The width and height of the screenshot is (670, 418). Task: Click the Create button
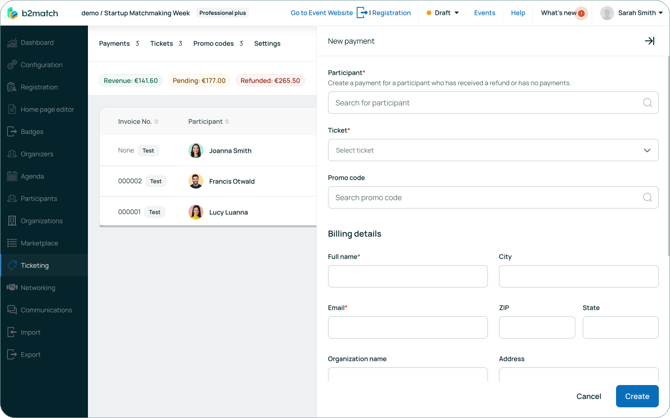(x=637, y=396)
